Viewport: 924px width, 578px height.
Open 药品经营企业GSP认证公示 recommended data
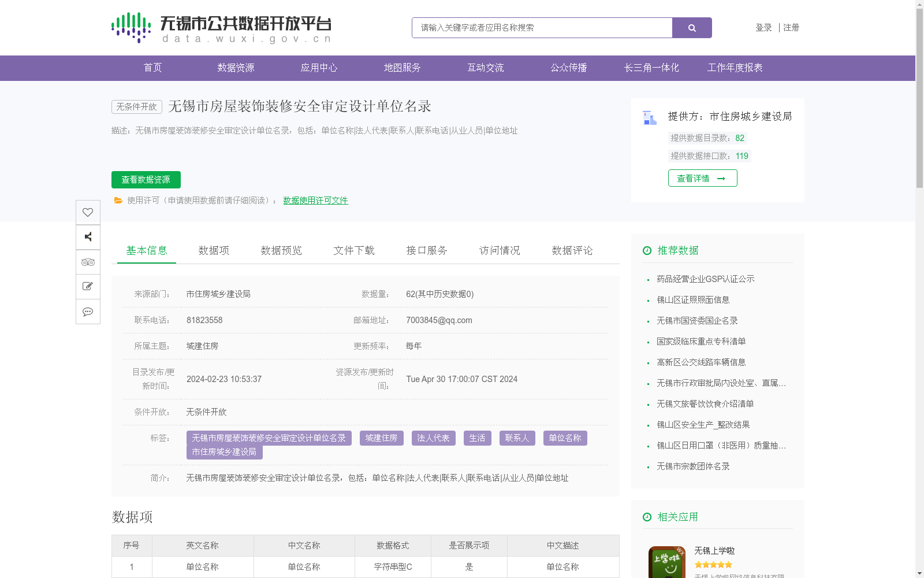pos(706,279)
